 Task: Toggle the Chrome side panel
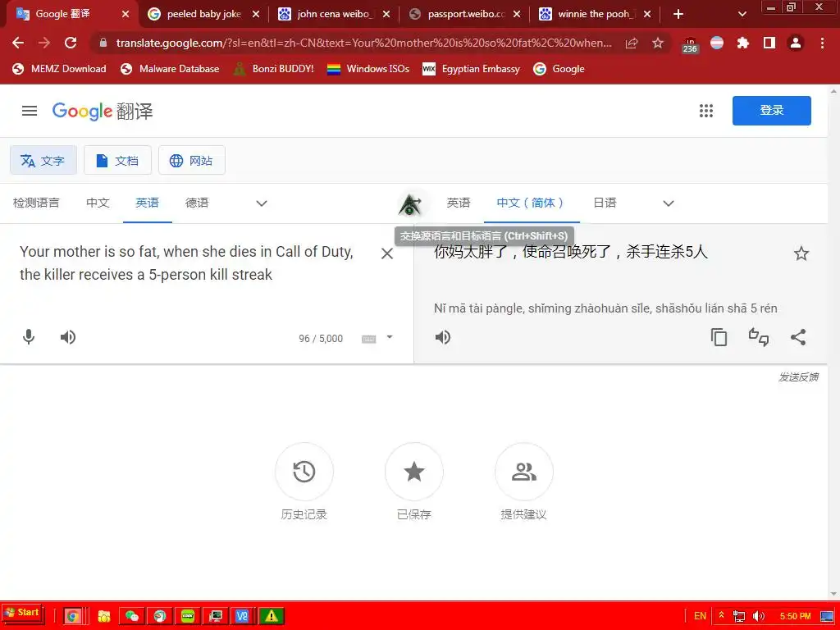click(x=769, y=43)
